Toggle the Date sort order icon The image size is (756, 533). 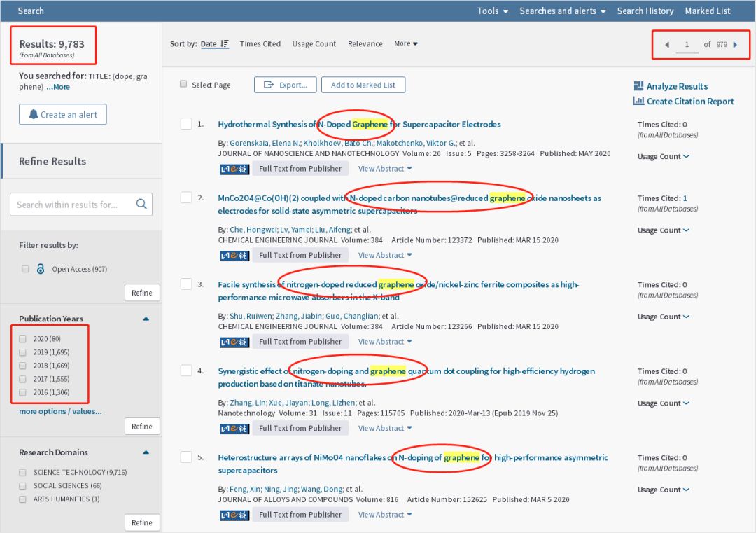point(224,43)
